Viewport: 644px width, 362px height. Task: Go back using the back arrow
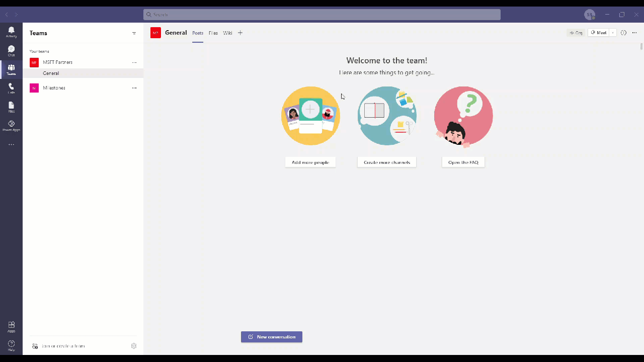pos(7,15)
